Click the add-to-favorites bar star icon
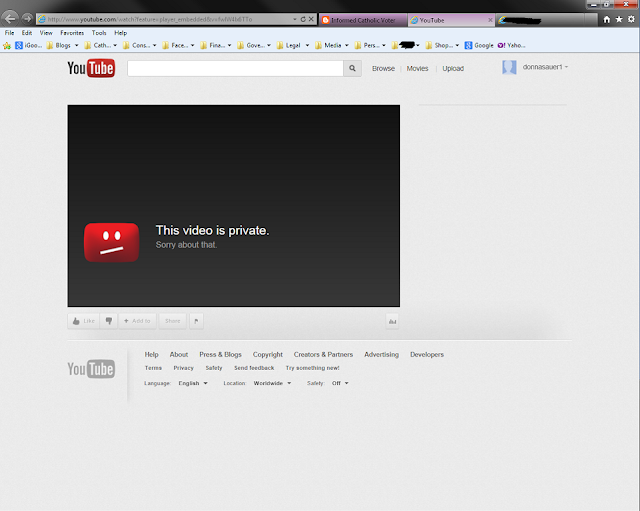This screenshot has height=511, width=640. click(x=7, y=45)
